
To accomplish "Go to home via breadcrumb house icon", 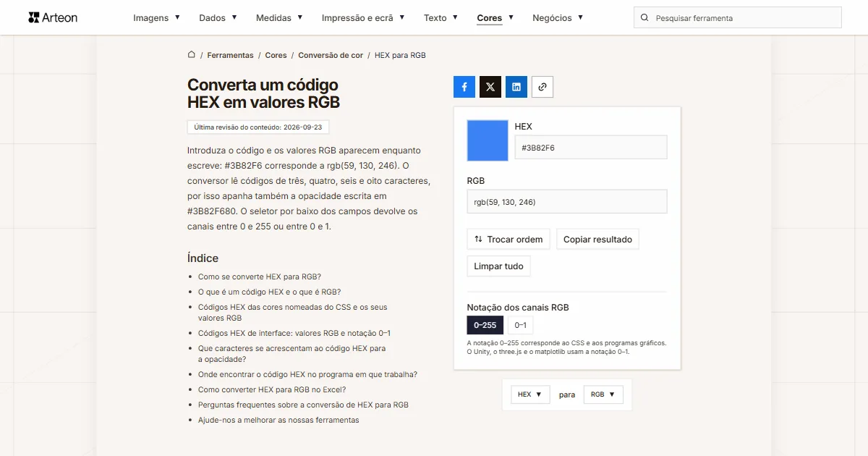I will pyautogui.click(x=192, y=54).
